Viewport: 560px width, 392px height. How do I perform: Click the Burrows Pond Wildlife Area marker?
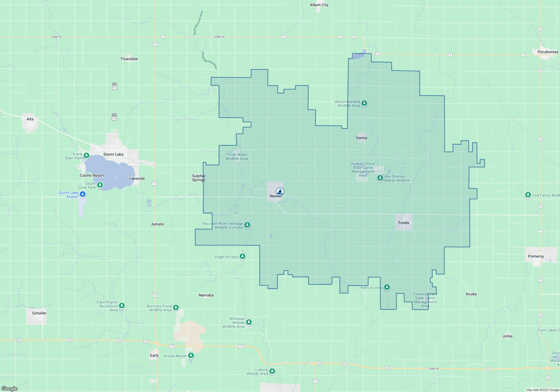tap(176, 307)
